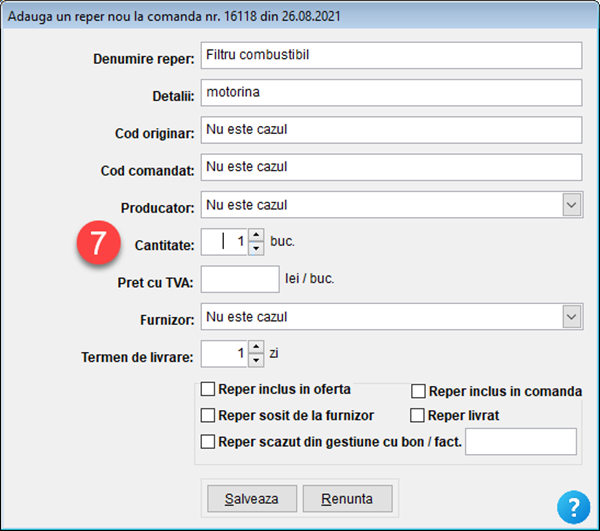Expand the Producator dropdown arrow
This screenshot has height=531, width=600.
[572, 205]
